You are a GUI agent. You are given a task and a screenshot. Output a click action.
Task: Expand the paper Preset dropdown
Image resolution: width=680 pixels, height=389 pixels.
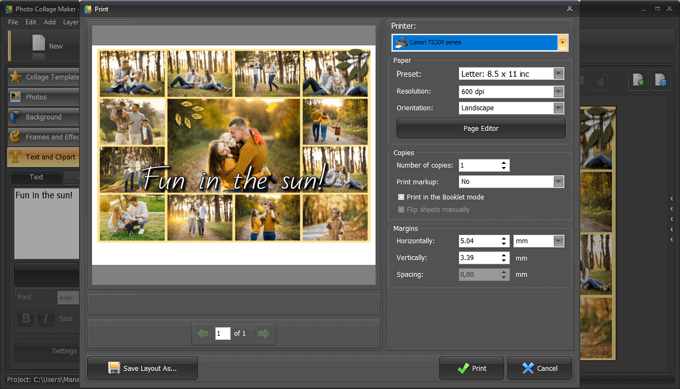point(559,74)
